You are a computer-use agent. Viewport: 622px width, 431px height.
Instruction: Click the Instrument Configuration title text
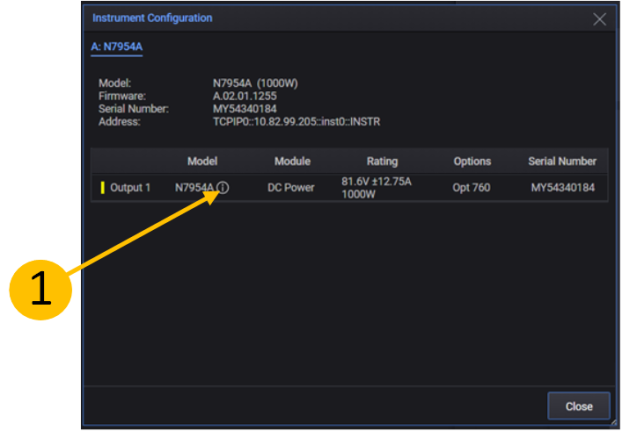pyautogui.click(x=152, y=18)
